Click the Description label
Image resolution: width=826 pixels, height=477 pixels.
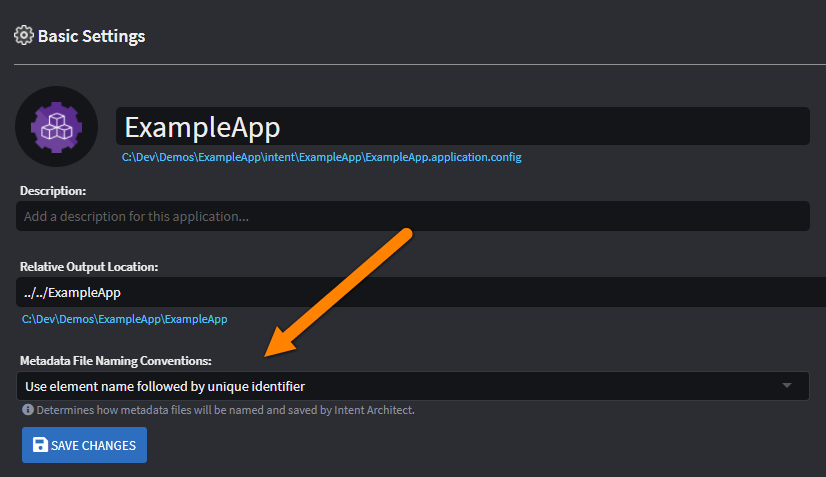(53, 190)
